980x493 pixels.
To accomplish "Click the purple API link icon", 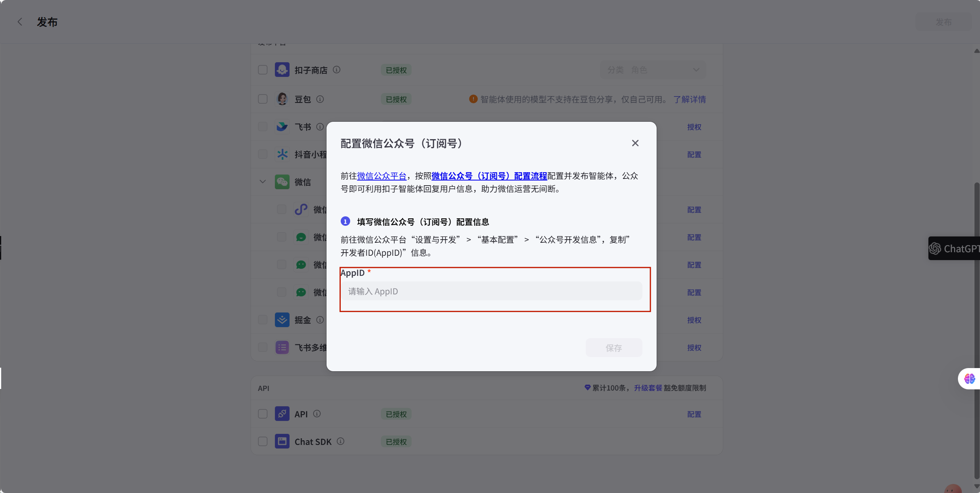I will pos(282,414).
